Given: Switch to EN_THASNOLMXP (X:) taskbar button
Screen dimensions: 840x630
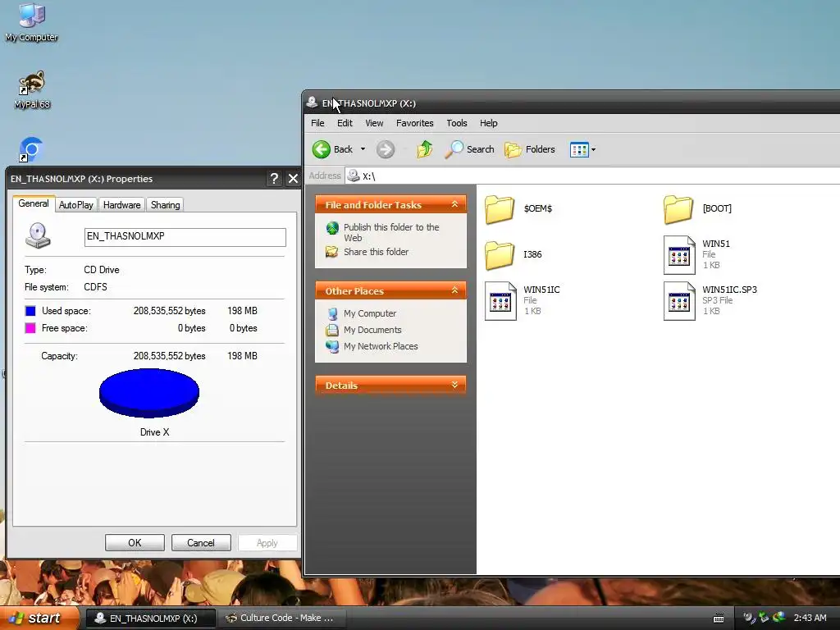Looking at the screenshot, I should coord(151,619).
